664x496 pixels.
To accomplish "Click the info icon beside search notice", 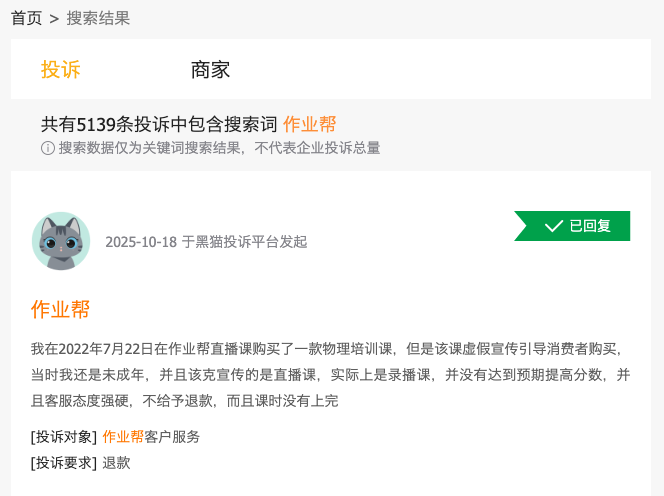I will pos(47,148).
